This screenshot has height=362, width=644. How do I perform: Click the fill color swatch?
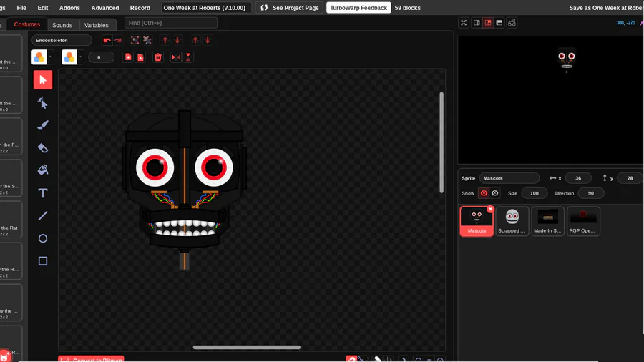[39, 57]
